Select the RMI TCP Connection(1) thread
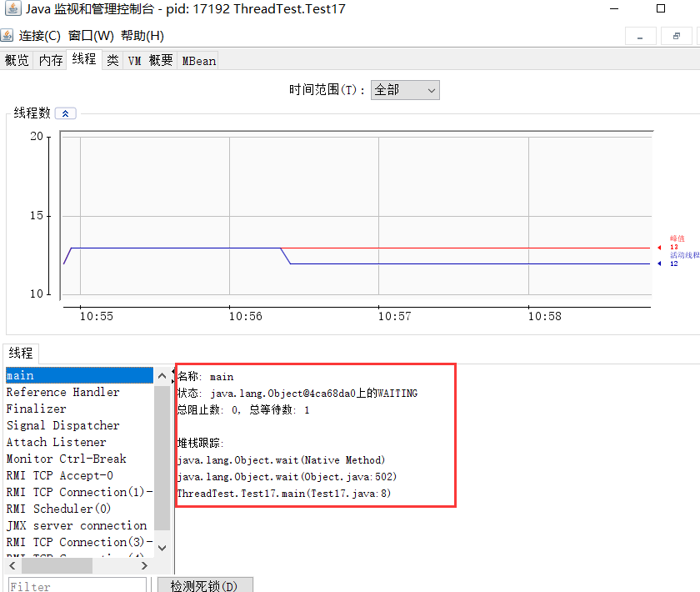 click(79, 493)
